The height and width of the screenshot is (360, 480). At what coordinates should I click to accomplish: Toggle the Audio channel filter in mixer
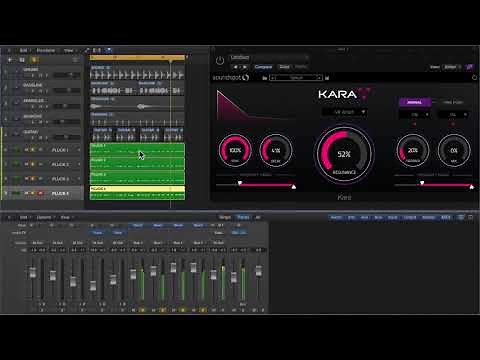click(336, 217)
